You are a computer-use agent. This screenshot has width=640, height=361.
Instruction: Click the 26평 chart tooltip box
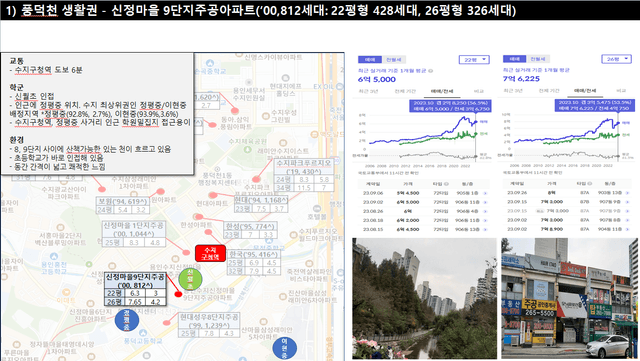click(594, 105)
